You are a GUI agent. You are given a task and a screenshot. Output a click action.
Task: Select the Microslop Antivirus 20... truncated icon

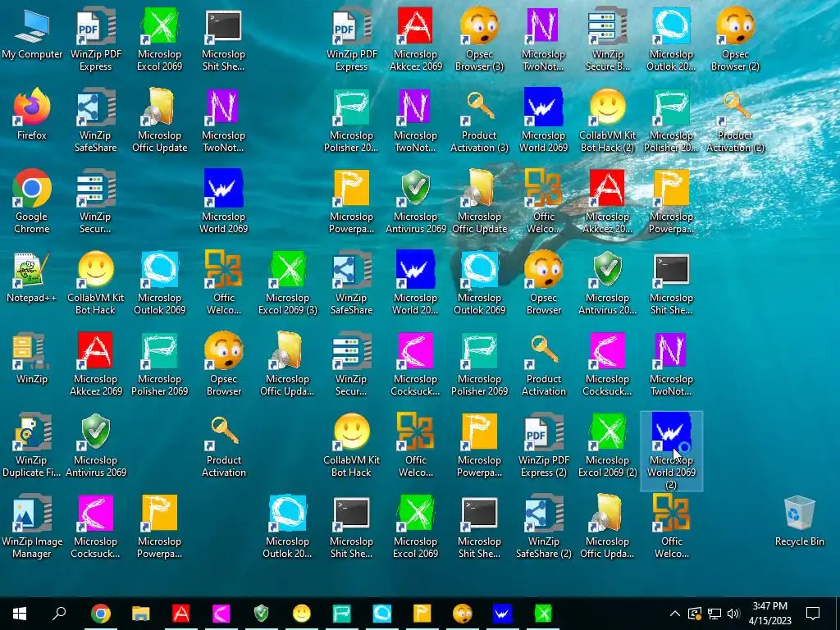(607, 282)
